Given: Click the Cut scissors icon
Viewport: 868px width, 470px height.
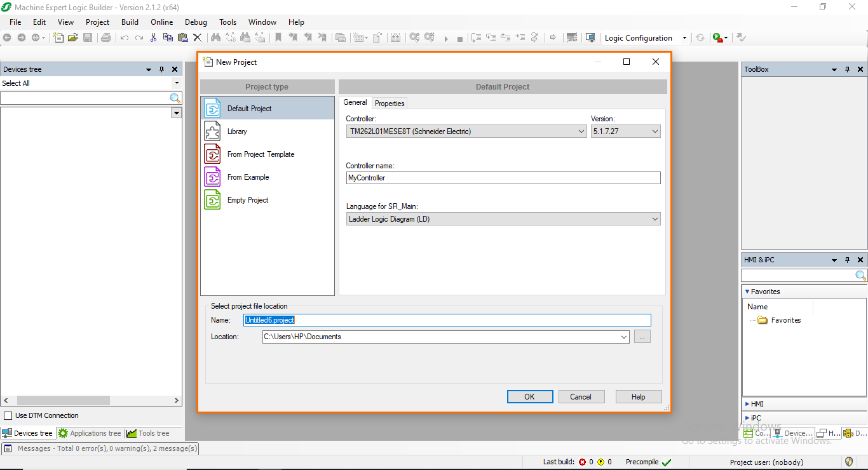Looking at the screenshot, I should tap(153, 37).
